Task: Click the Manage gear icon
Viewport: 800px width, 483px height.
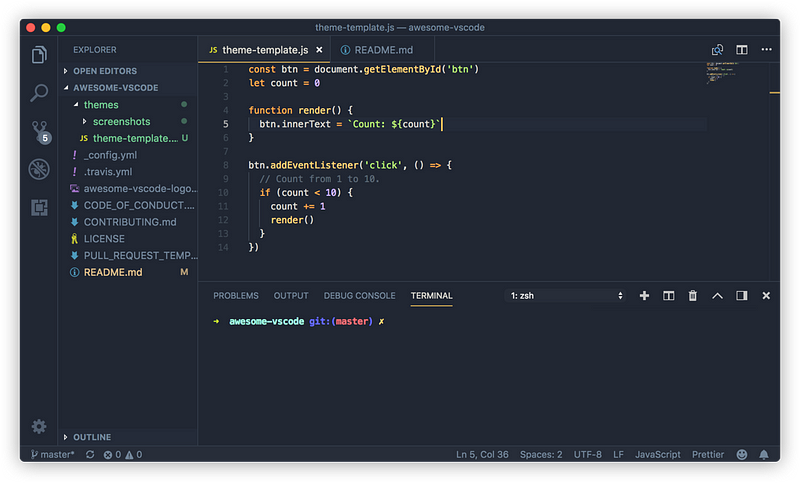Action: click(x=39, y=426)
